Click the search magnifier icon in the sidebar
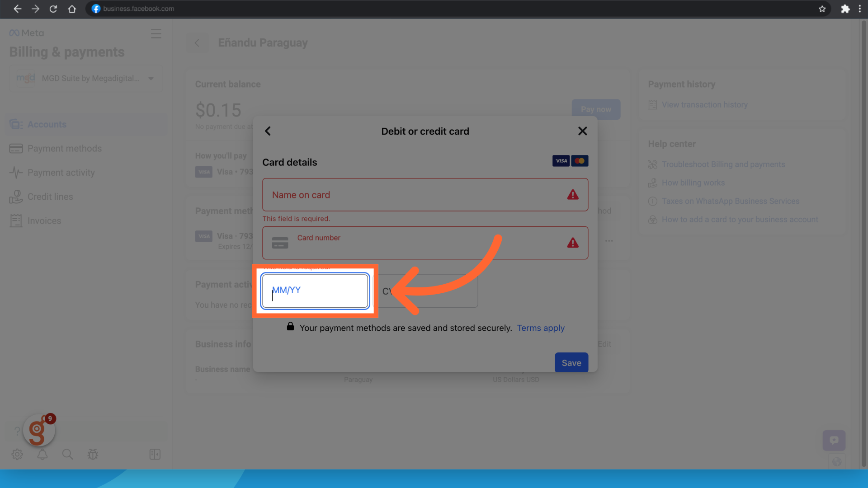This screenshot has height=488, width=868. [x=67, y=454]
